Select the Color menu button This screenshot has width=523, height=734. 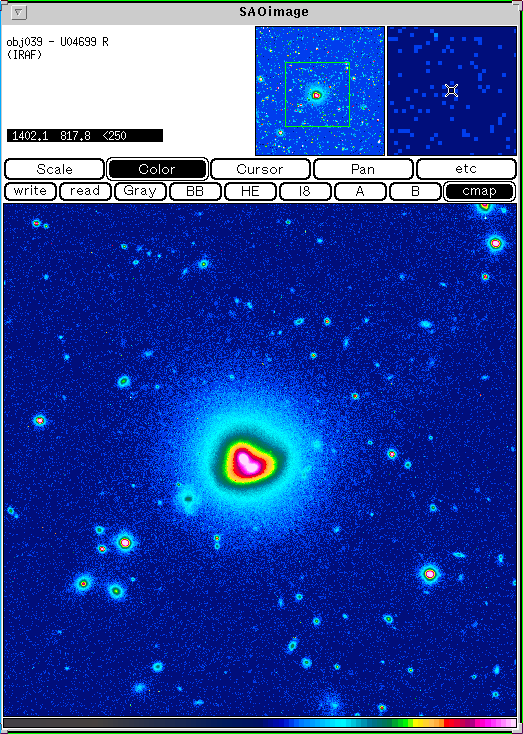pyautogui.click(x=157, y=169)
